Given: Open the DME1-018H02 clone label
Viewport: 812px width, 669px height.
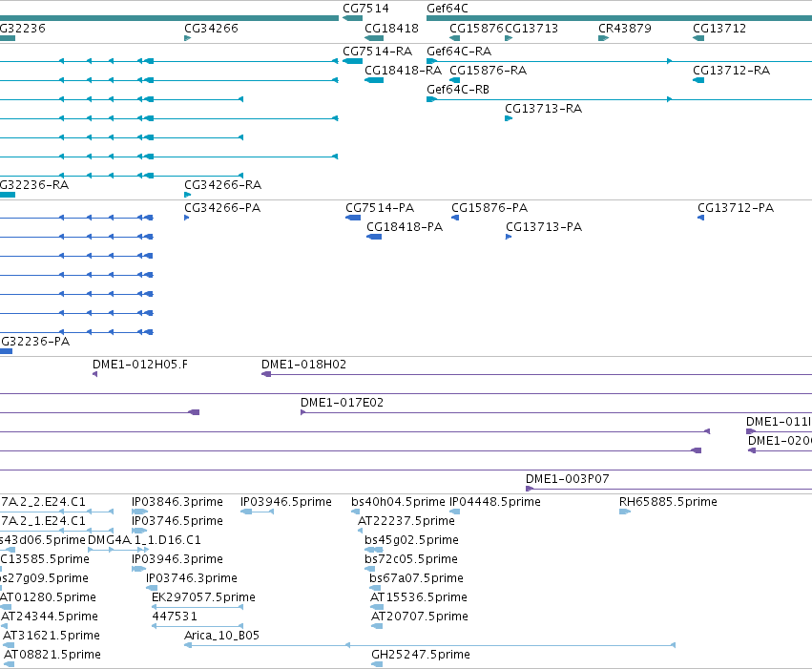Looking at the screenshot, I should coord(303,365).
